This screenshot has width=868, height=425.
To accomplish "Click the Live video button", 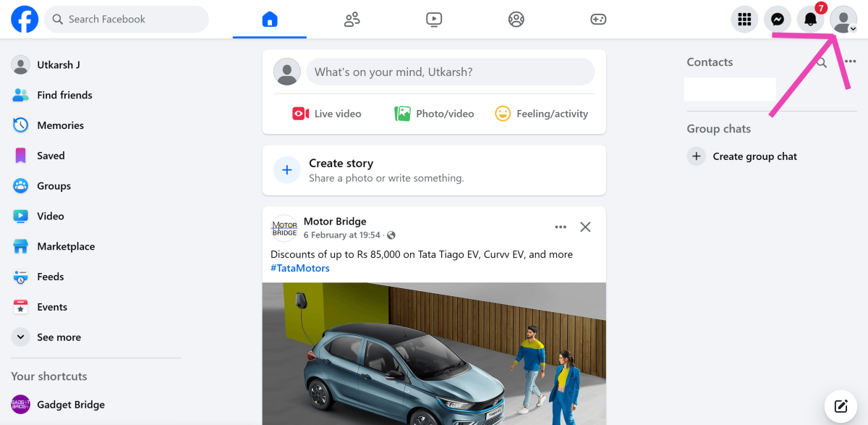I will (x=327, y=114).
